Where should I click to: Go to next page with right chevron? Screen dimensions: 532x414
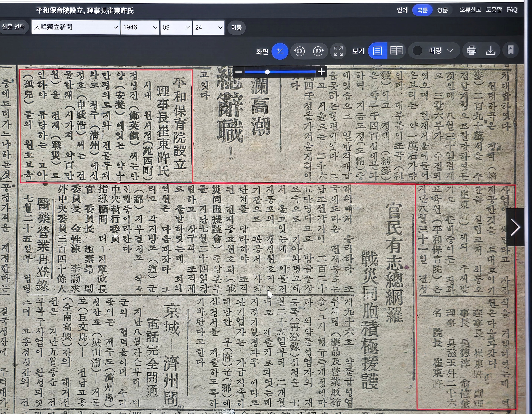pos(515,227)
